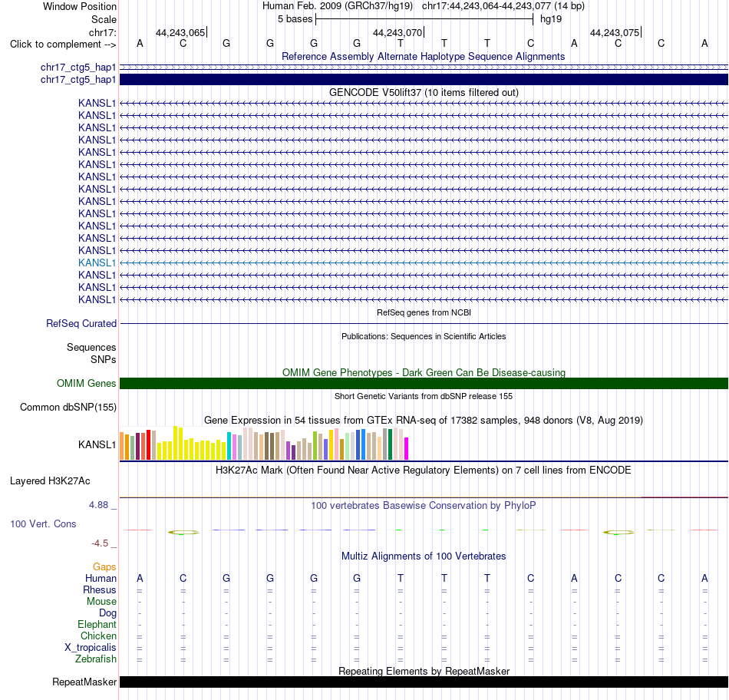
Task: Click the Elephant species label
Action: tap(97, 624)
